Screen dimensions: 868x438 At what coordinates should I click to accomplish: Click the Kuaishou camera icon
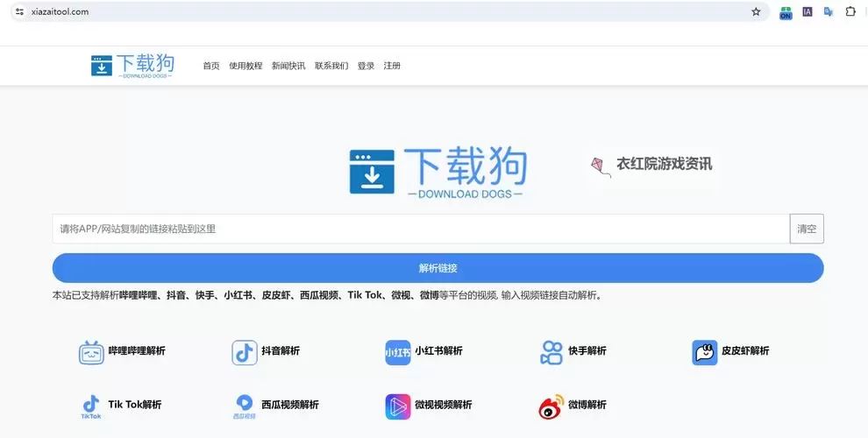pos(551,352)
